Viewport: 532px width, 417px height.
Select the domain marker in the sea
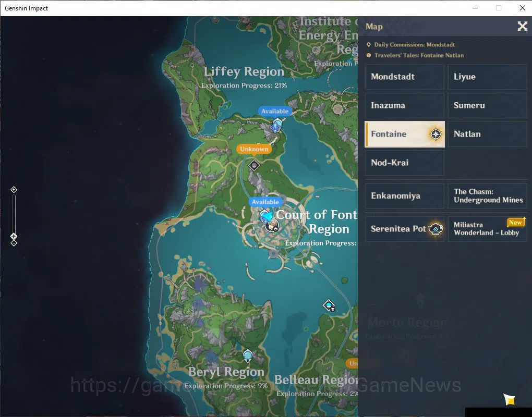329,305
